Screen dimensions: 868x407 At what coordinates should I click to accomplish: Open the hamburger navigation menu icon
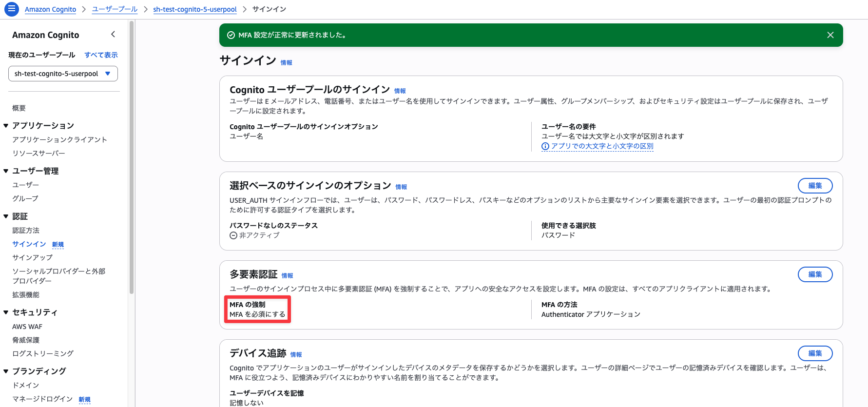(x=11, y=9)
